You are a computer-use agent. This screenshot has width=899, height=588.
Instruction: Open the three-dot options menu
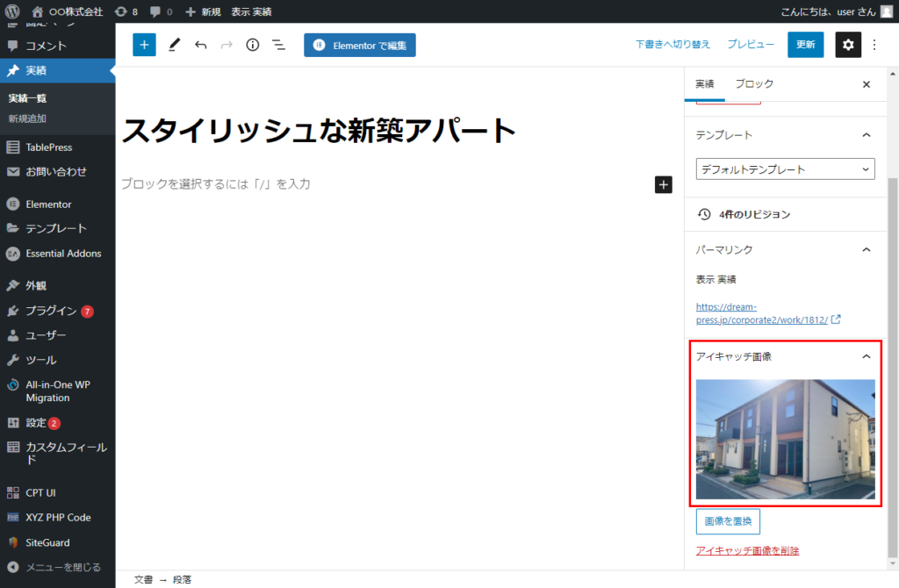point(874,45)
